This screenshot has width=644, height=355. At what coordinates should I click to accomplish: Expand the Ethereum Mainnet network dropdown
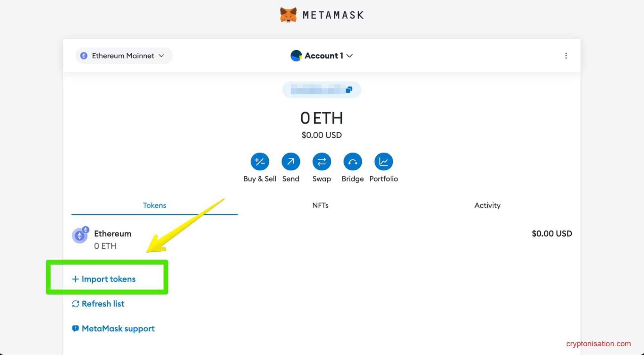tap(124, 56)
